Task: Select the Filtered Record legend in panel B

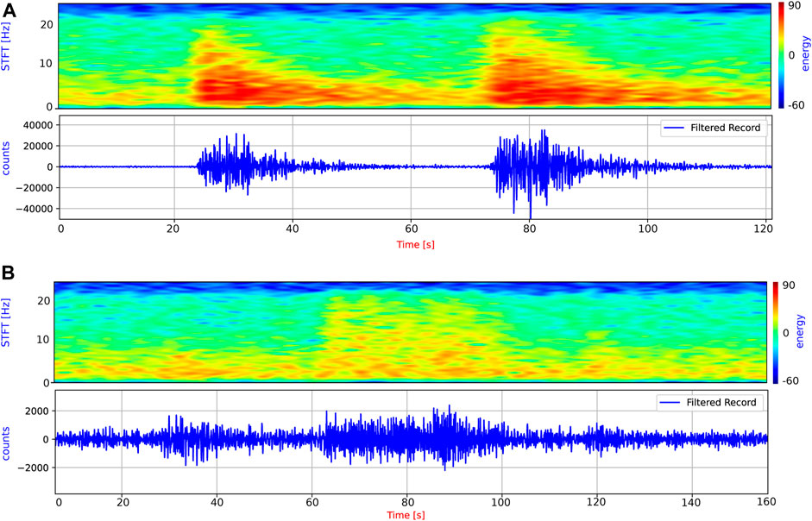Action: (x=709, y=403)
